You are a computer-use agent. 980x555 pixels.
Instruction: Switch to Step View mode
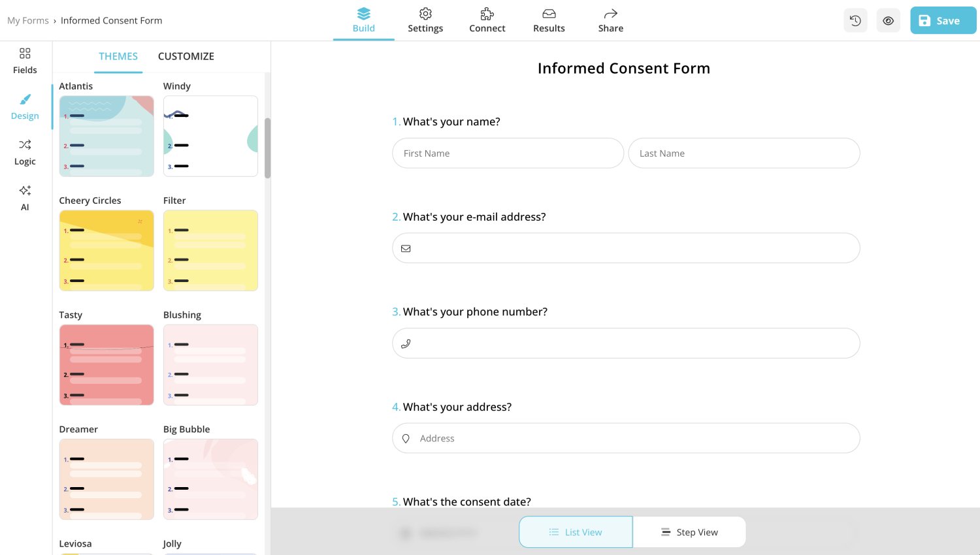pos(689,531)
